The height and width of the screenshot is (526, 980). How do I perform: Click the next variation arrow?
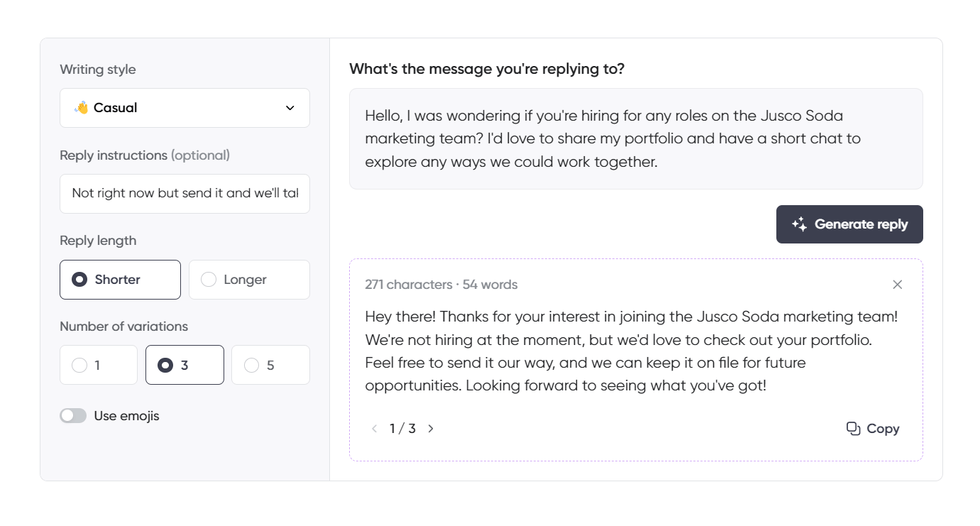pyautogui.click(x=431, y=428)
